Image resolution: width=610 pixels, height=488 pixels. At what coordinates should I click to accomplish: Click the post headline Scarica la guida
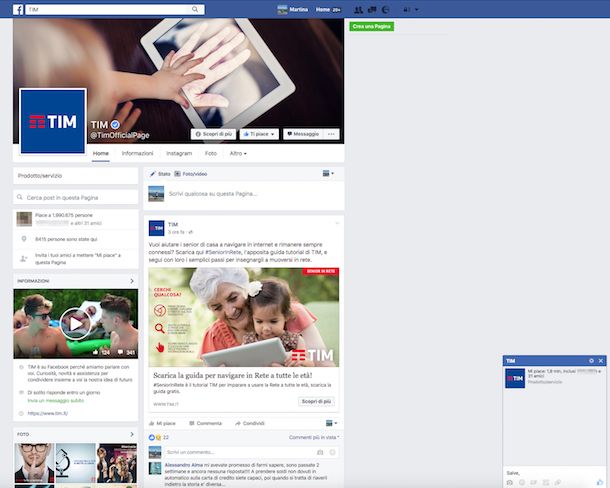click(233, 375)
